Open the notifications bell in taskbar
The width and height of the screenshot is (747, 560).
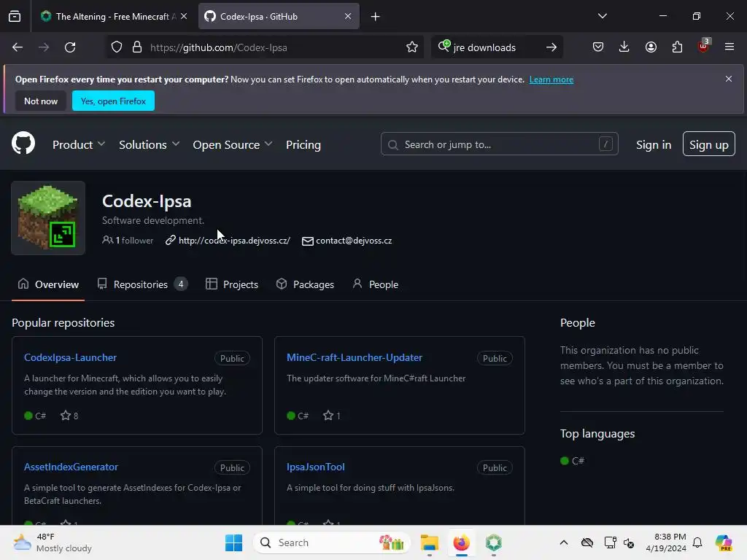tap(697, 542)
